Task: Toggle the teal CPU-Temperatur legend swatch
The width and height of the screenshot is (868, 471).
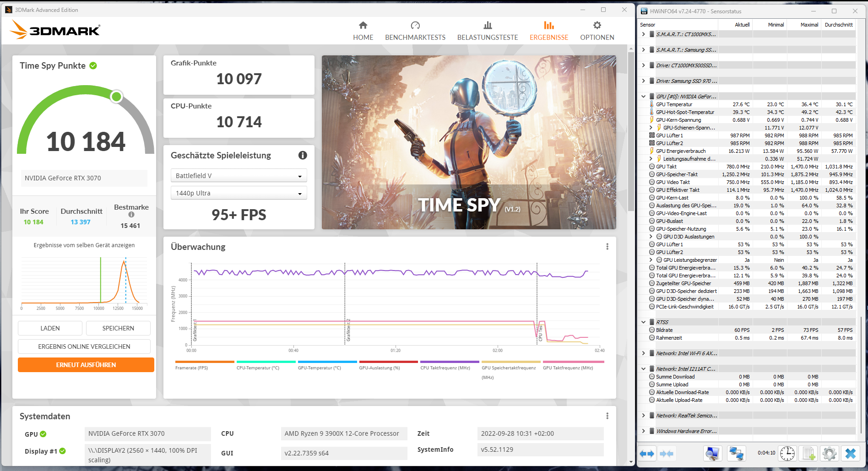Action: (266, 362)
